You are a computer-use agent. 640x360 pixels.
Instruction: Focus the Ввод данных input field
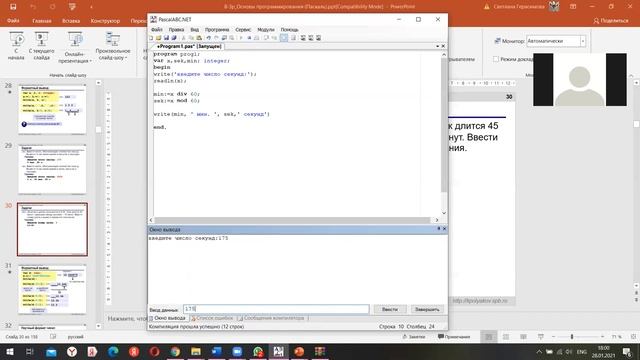point(276,309)
